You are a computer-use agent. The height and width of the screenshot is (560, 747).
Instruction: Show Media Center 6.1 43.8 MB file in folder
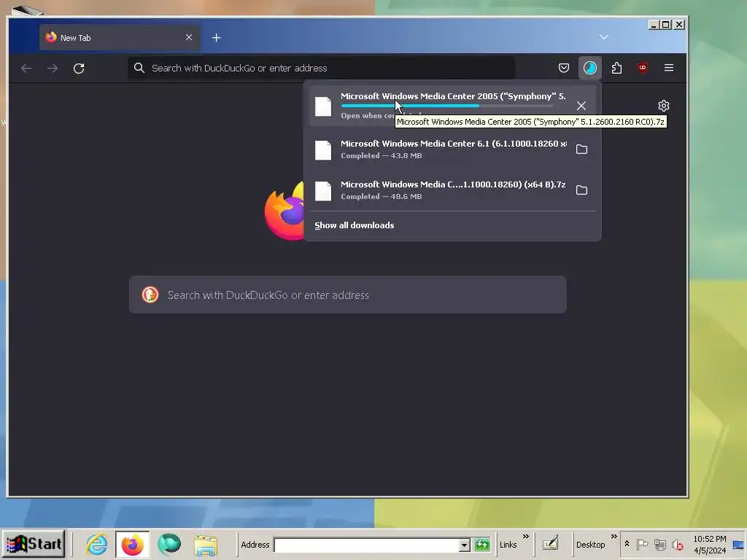pyautogui.click(x=581, y=149)
